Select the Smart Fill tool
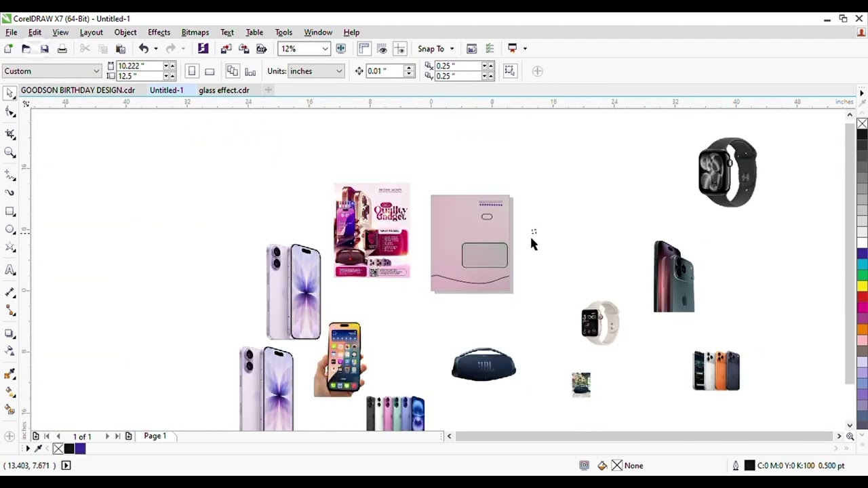This screenshot has height=488, width=868. 9,409
